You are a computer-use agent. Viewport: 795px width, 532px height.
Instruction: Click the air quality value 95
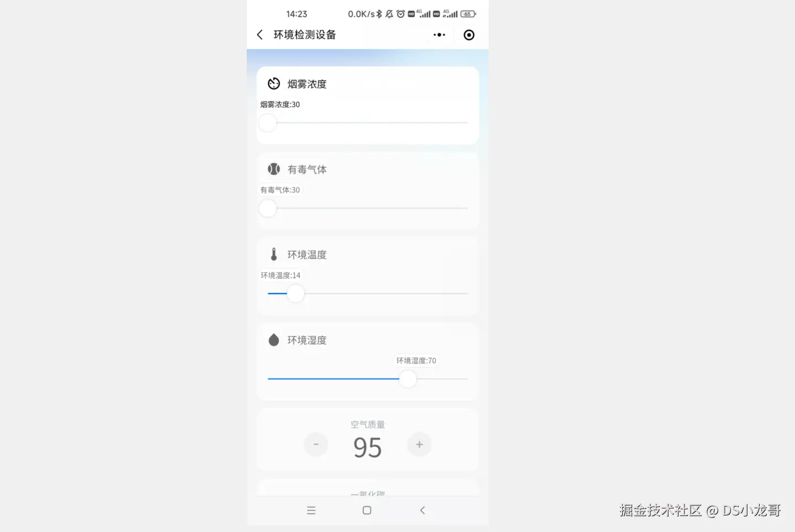click(368, 448)
